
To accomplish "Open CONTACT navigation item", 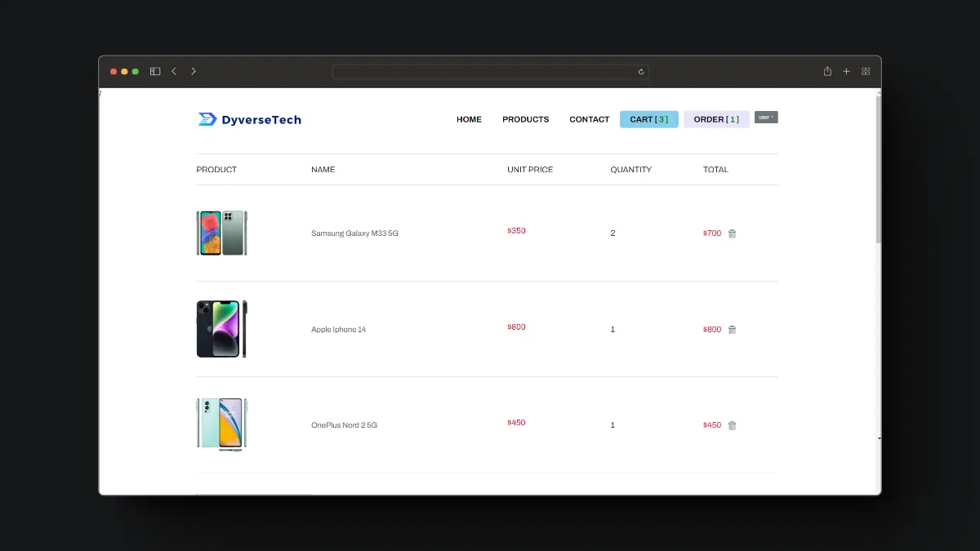I will (x=590, y=119).
